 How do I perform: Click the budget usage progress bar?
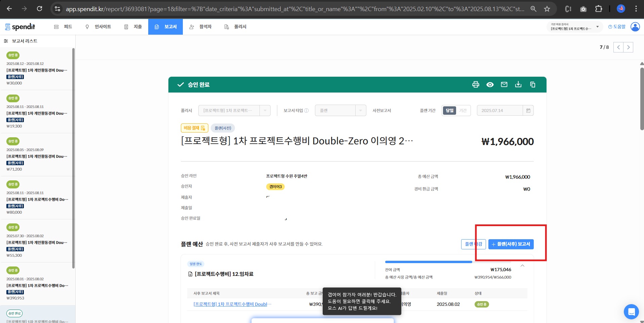(448, 262)
